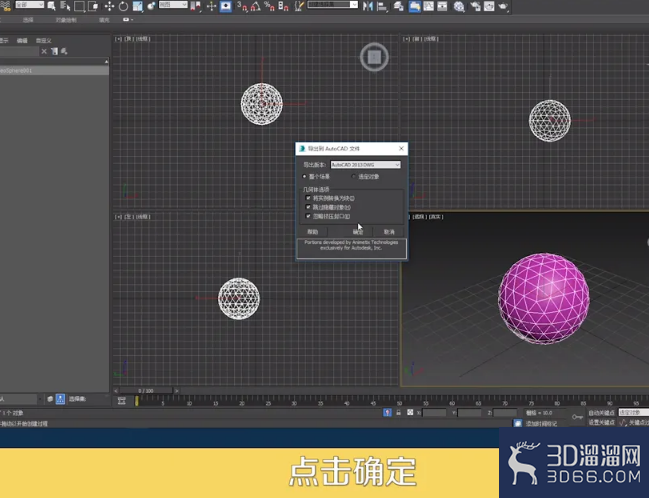Open the Curve Editor icon
The image size is (649, 498).
[428, 6]
